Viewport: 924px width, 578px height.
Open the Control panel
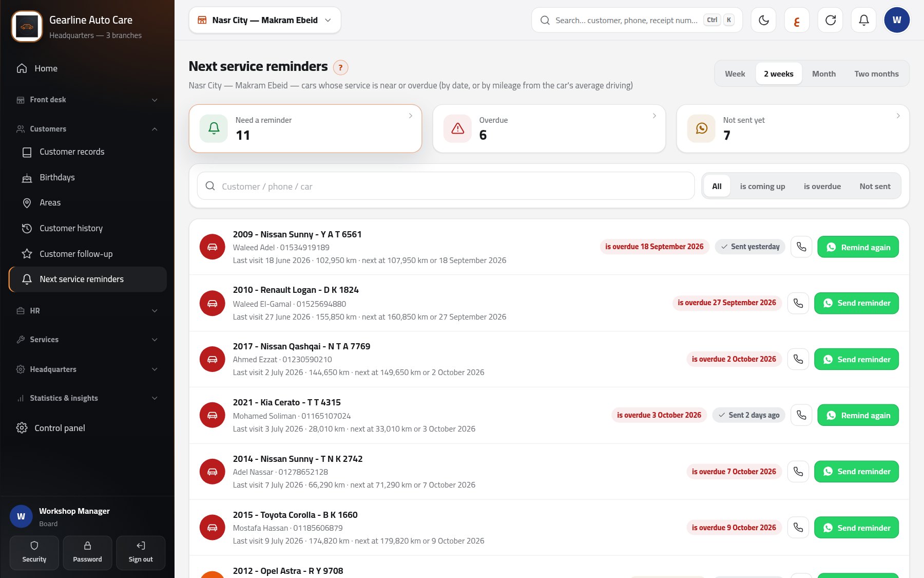[x=87, y=428]
